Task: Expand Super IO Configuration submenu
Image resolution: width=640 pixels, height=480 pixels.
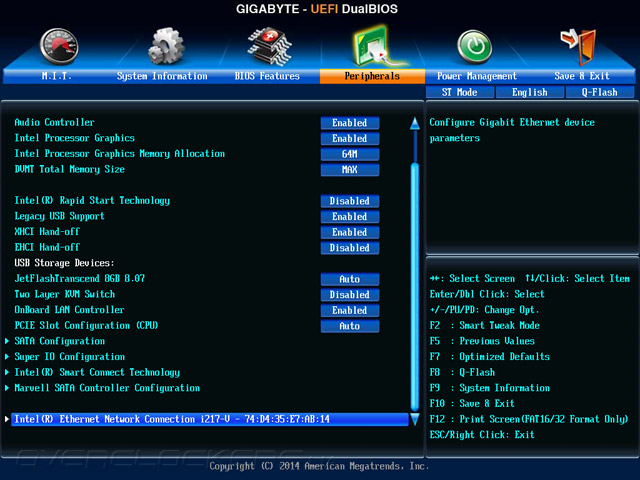Action: (70, 357)
